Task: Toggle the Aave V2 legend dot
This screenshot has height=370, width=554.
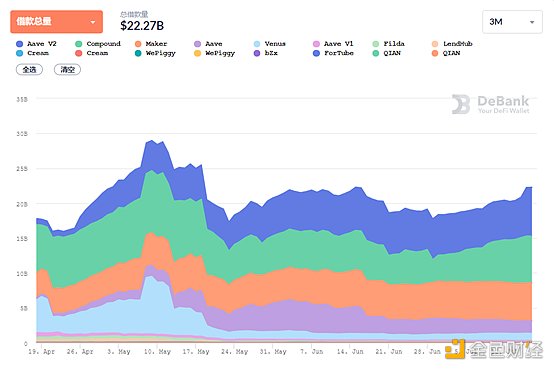Action: [x=19, y=44]
